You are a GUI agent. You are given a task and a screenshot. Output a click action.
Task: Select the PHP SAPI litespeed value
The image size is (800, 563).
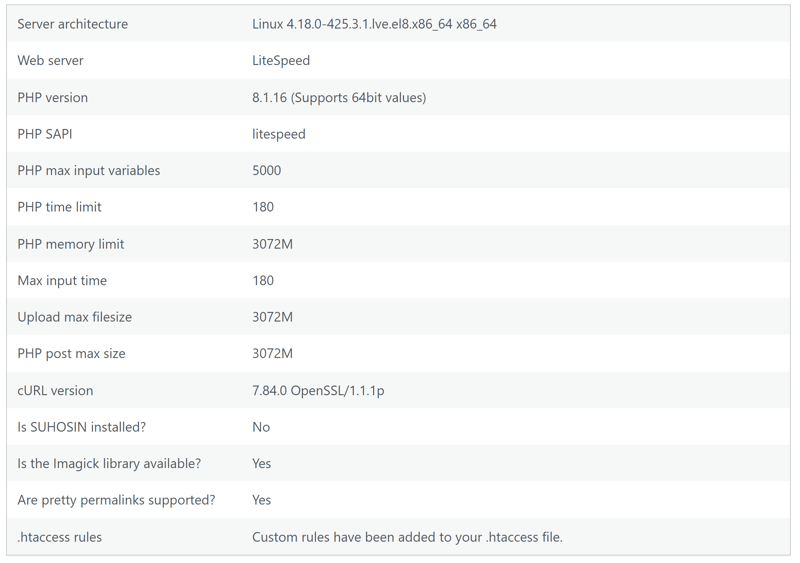click(279, 134)
